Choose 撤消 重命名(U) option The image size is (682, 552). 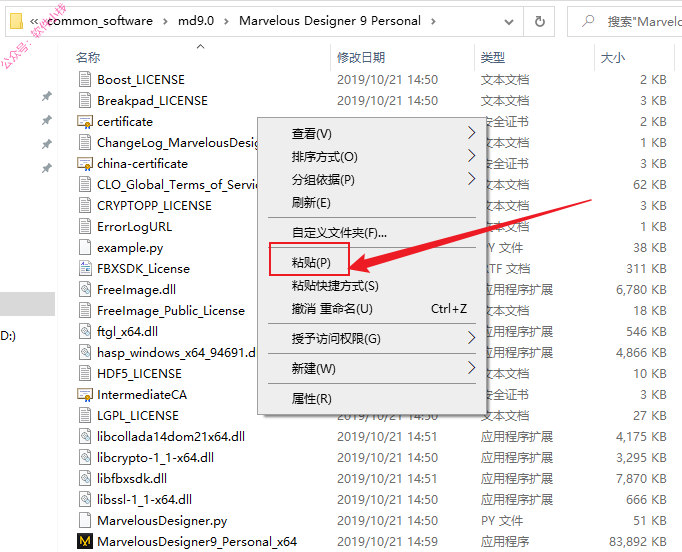tap(372, 309)
